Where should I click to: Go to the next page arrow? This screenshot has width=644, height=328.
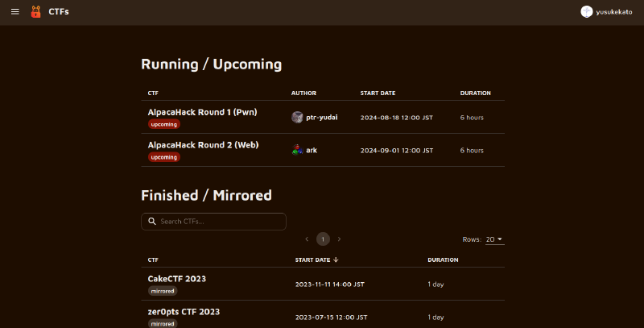click(339, 239)
